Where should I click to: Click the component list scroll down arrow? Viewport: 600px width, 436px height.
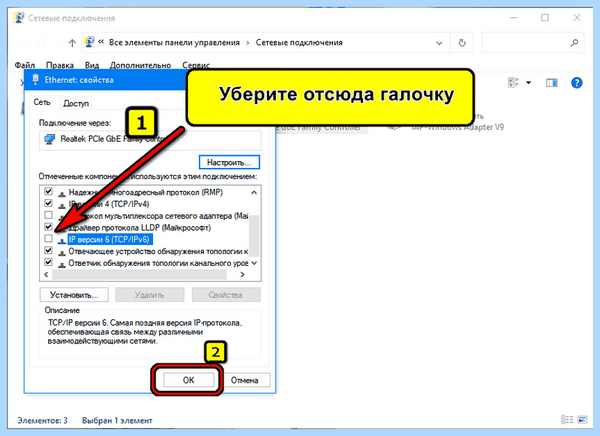[254, 263]
